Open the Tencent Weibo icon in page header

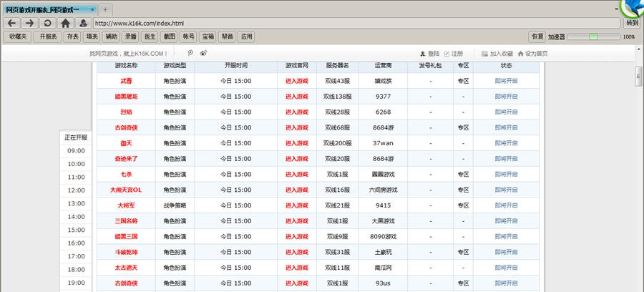tap(190, 53)
